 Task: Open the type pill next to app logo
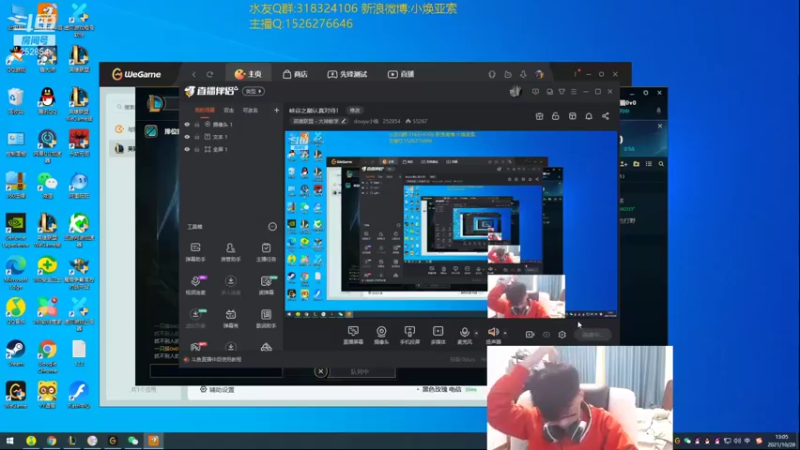pyautogui.click(x=254, y=91)
